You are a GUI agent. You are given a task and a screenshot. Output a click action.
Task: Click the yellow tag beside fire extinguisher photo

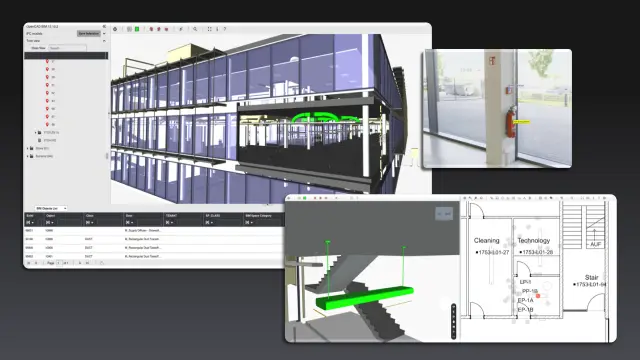click(x=521, y=122)
